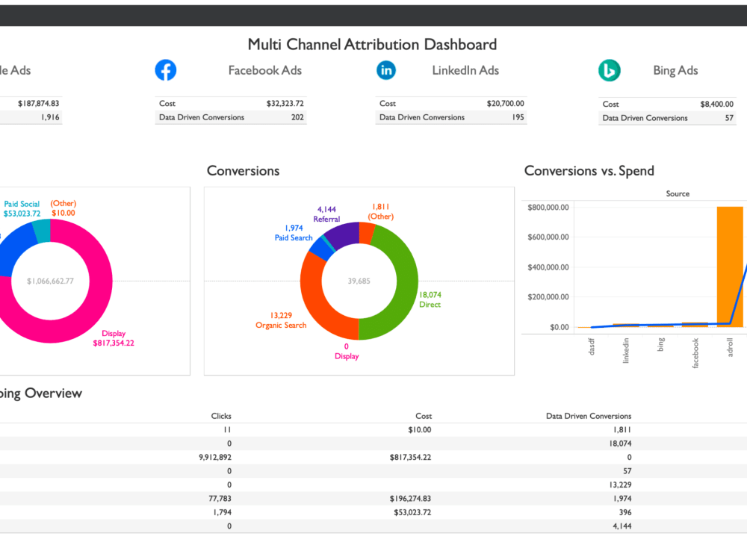The image size is (747, 560).
Task: Click the (Other) $10.00 legend label
Action: (62, 208)
